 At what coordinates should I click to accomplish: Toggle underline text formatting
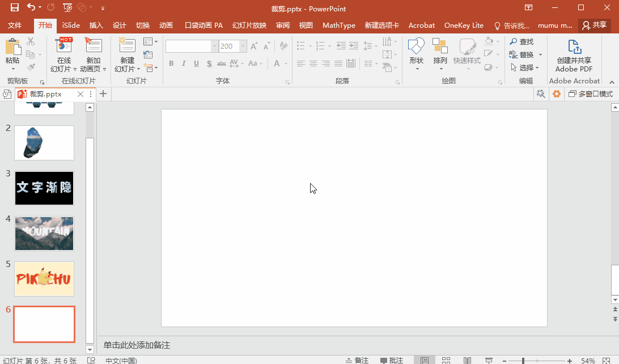coord(196,64)
